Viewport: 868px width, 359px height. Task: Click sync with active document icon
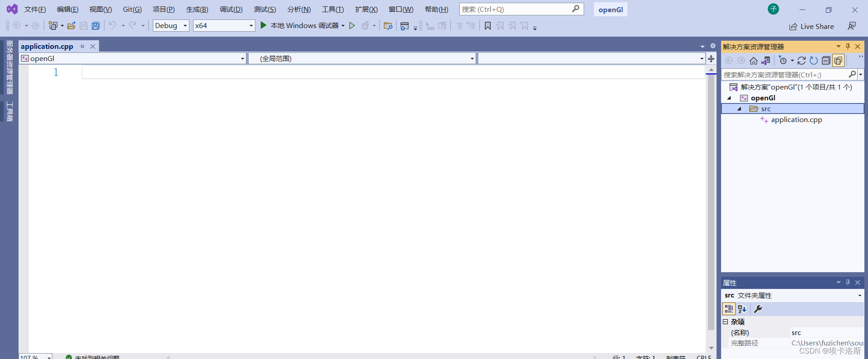[x=802, y=61]
